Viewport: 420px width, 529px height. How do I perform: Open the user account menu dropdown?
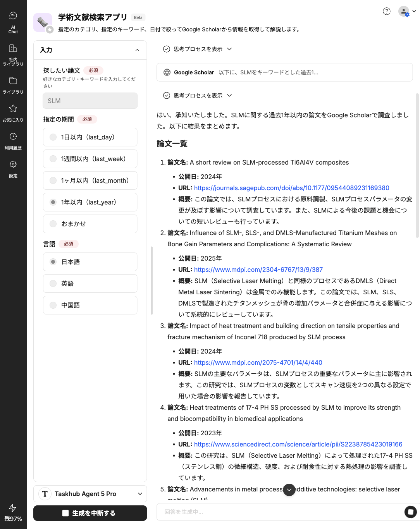[x=407, y=11]
